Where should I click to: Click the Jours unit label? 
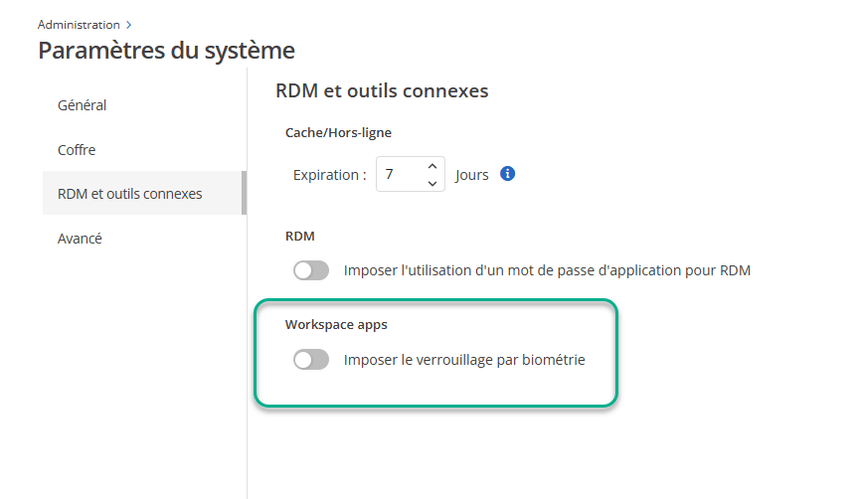(x=472, y=175)
